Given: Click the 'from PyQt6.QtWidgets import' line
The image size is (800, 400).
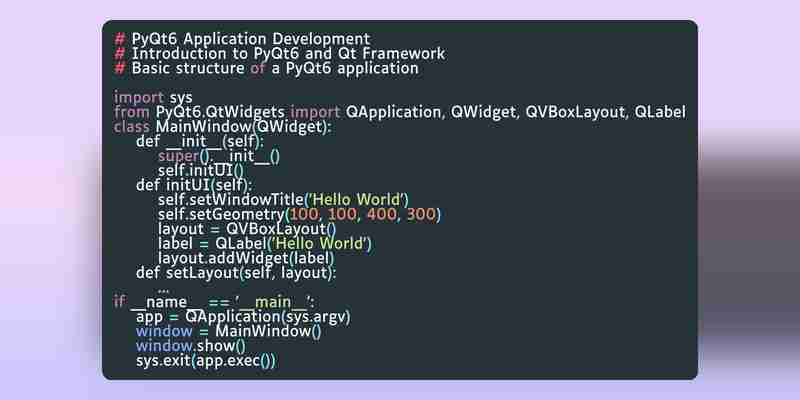Looking at the screenshot, I should (x=399, y=112).
